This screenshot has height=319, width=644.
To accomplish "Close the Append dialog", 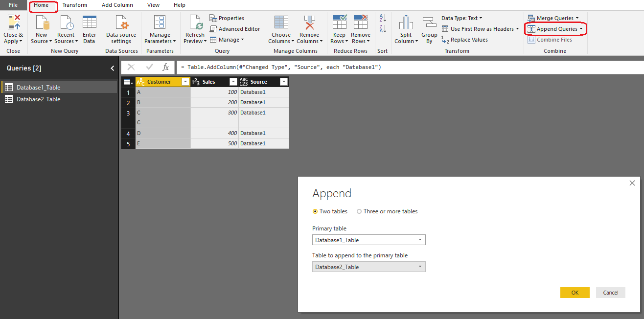I will tap(632, 183).
